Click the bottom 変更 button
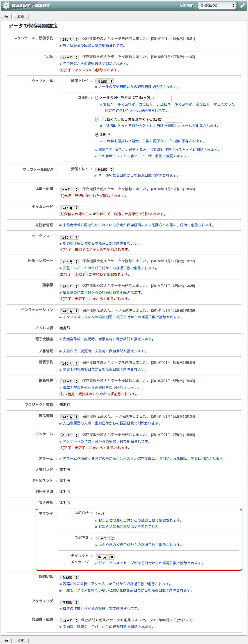Screen dimensions: 248x644 tap(21, 640)
